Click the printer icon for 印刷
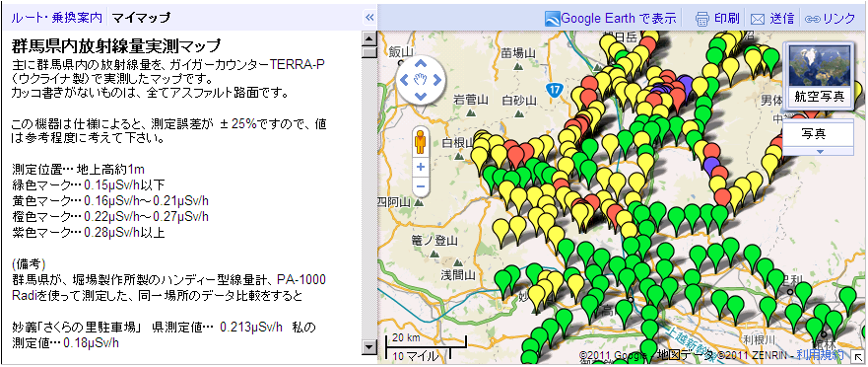 [701, 19]
